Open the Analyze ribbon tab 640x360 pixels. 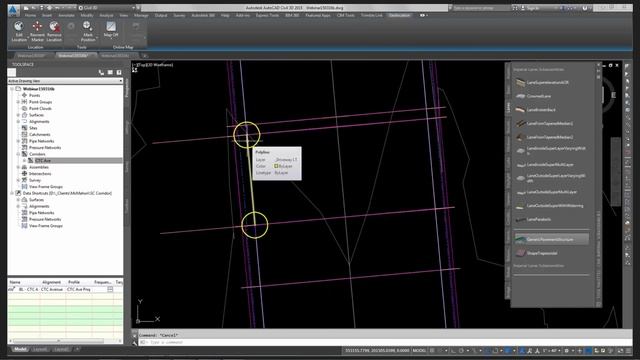pos(106,16)
